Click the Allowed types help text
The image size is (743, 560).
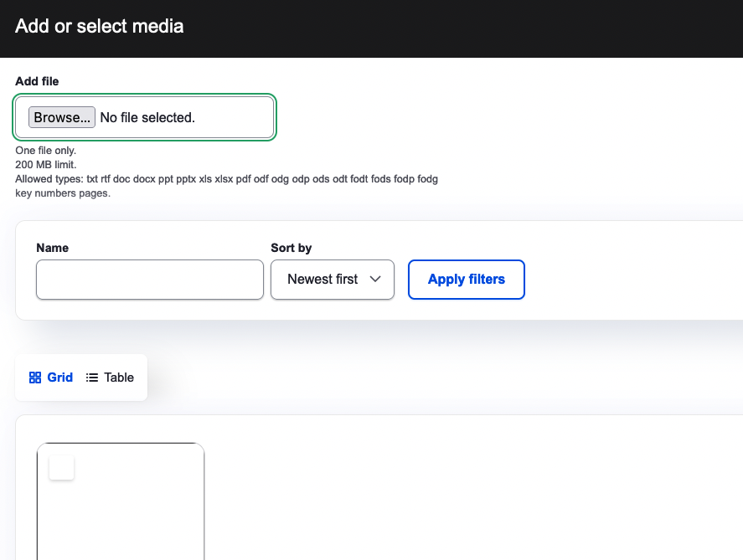click(226, 179)
